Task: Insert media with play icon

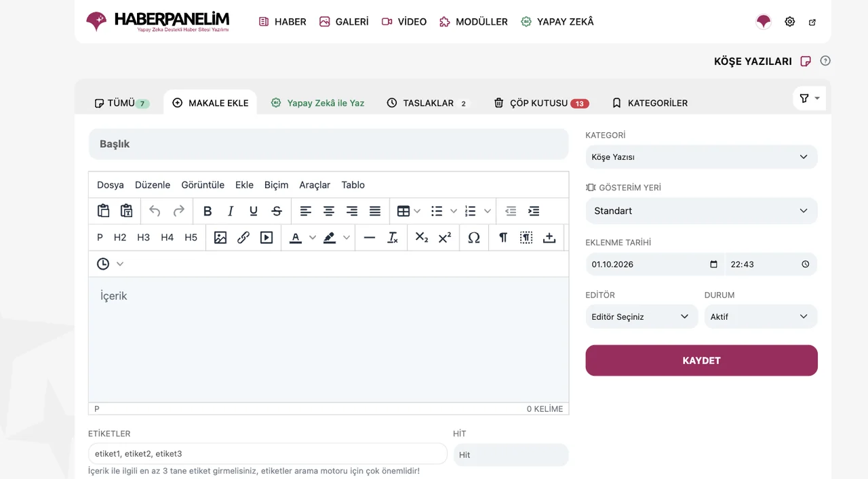Action: click(x=267, y=237)
